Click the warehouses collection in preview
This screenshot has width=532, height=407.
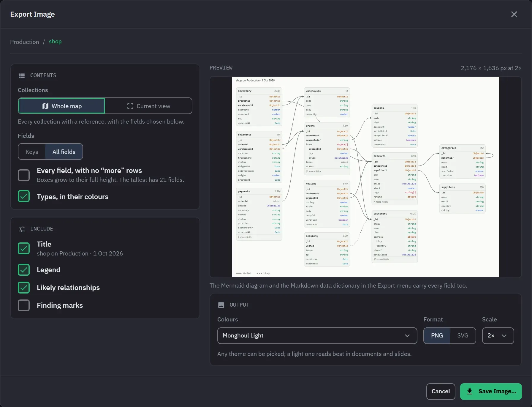(327, 102)
